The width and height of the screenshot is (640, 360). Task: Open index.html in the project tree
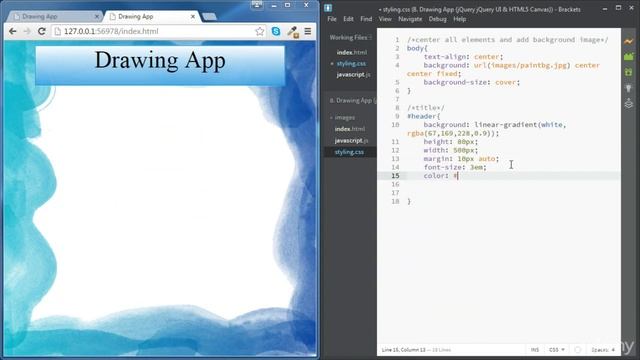[x=350, y=129]
